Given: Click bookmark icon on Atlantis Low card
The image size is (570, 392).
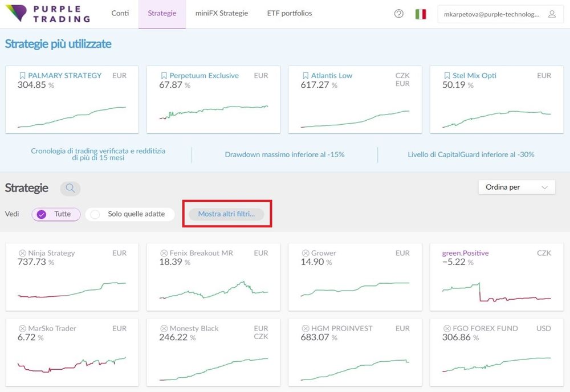Looking at the screenshot, I should pos(306,76).
